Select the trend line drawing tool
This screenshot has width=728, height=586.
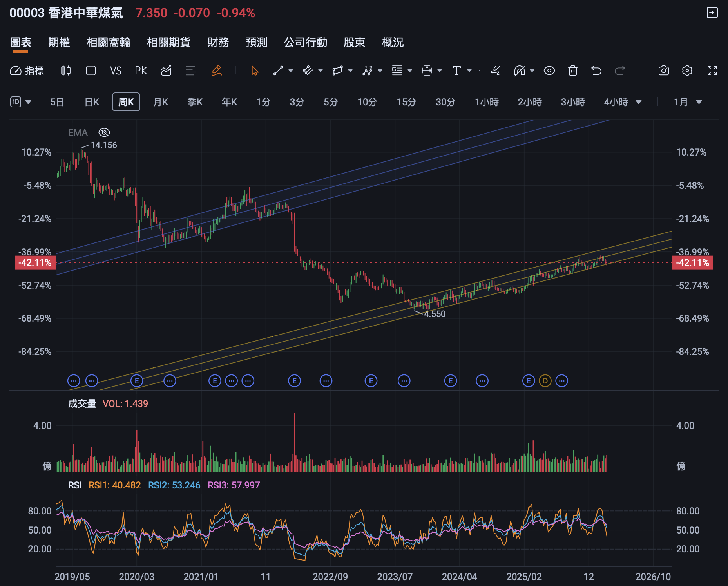[278, 71]
